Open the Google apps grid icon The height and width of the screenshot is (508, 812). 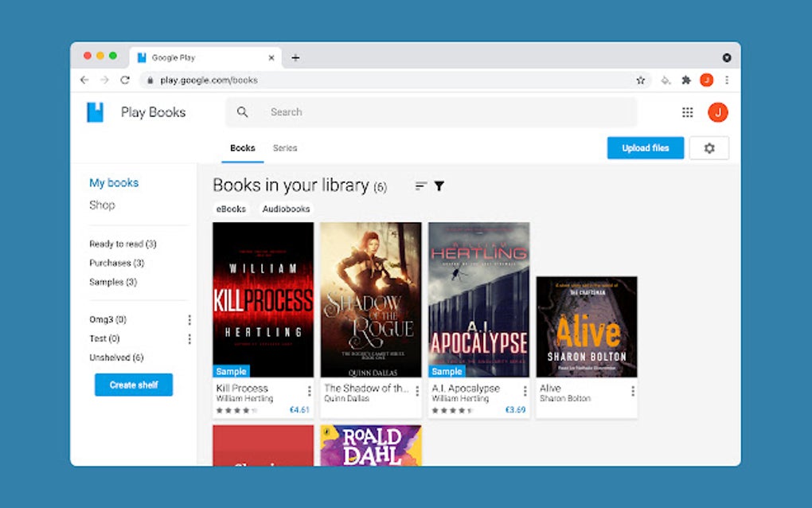[x=687, y=111]
